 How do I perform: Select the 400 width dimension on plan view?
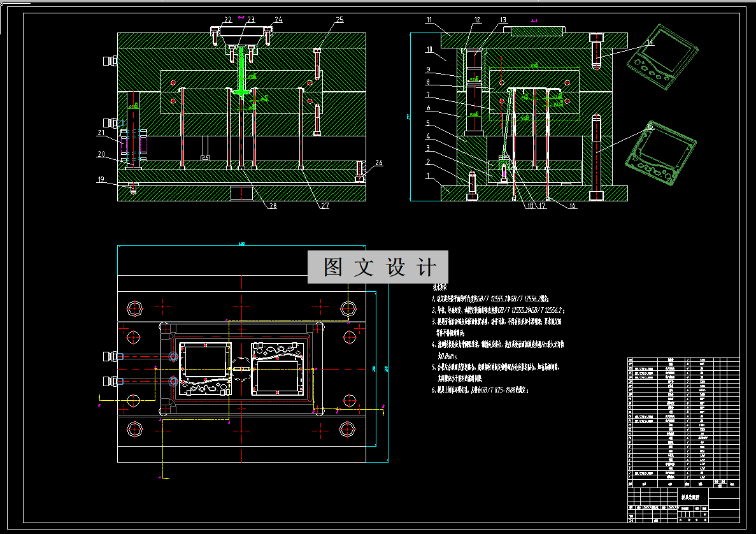pos(241,243)
